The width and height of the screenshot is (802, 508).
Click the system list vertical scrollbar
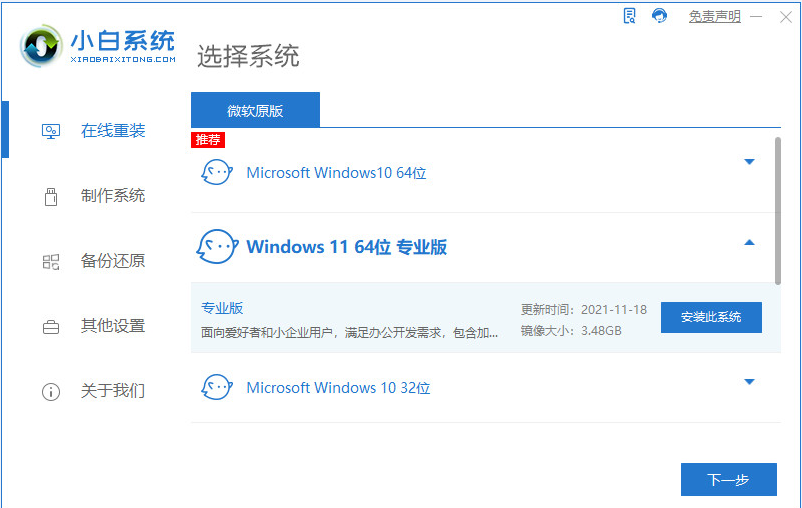click(777, 210)
